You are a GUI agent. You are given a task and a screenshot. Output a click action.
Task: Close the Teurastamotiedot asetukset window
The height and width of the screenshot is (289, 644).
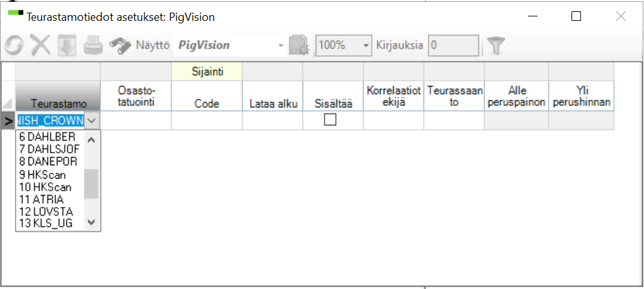[621, 16]
